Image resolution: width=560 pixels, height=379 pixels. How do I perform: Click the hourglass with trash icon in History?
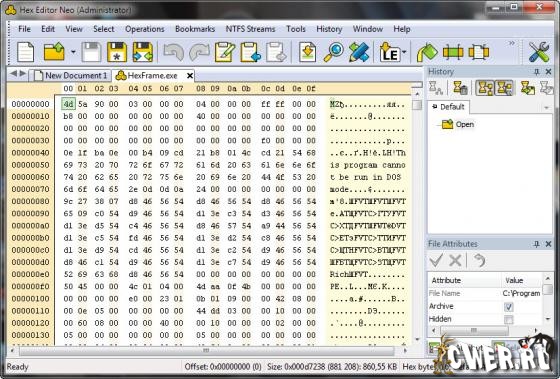pyautogui.click(x=460, y=88)
